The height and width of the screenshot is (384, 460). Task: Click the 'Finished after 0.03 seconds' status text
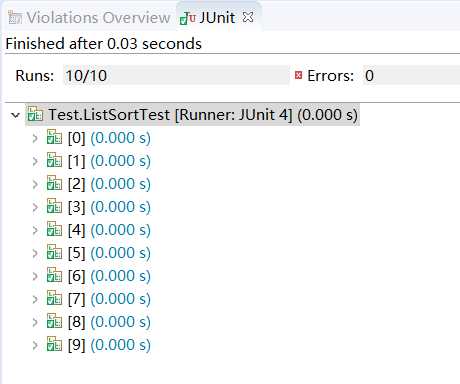(104, 44)
